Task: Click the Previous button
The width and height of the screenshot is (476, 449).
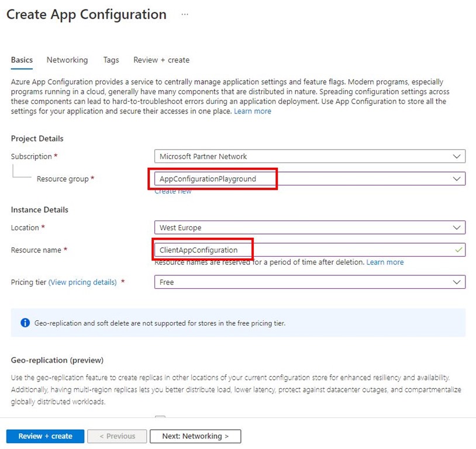Action: click(x=118, y=436)
